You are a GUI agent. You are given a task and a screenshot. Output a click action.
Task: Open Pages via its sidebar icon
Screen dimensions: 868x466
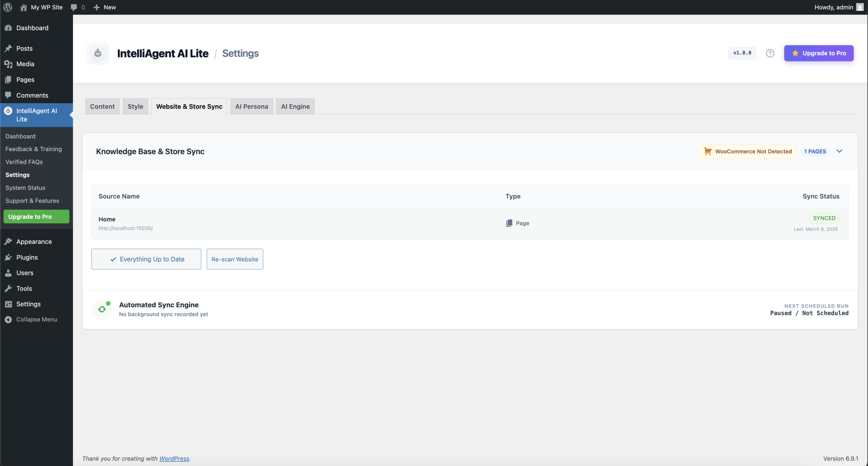click(8, 79)
